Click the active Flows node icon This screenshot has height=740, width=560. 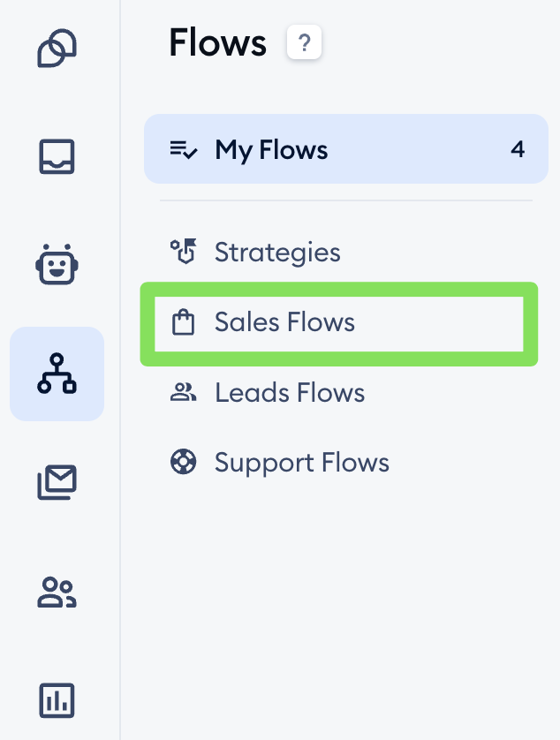(57, 374)
